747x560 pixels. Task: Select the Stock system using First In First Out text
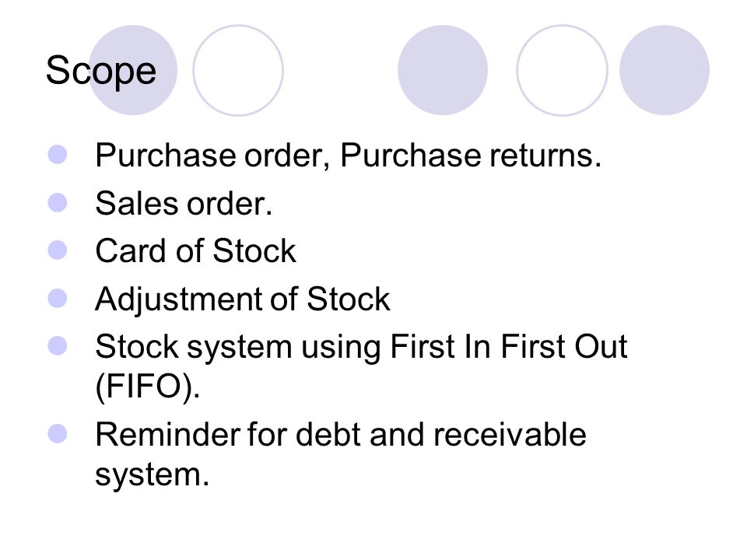point(361,347)
